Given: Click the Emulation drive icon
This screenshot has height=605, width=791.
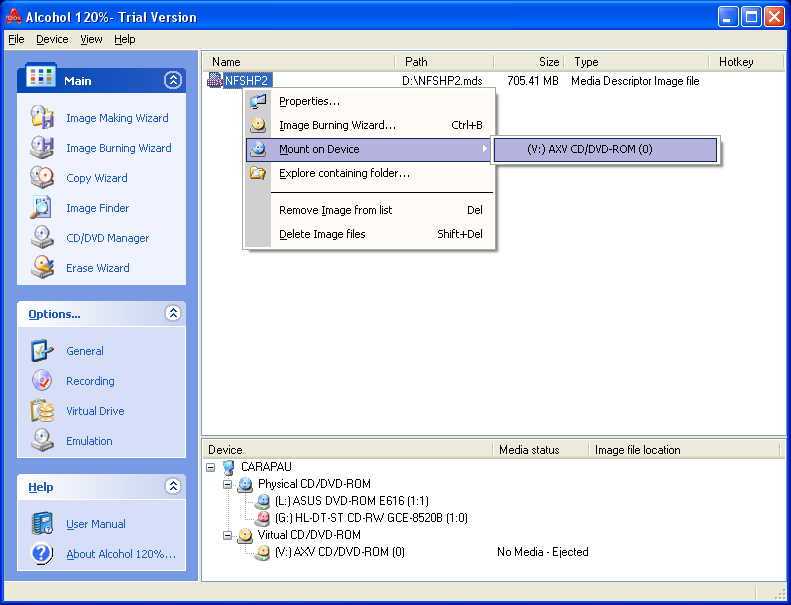Looking at the screenshot, I should (42, 441).
